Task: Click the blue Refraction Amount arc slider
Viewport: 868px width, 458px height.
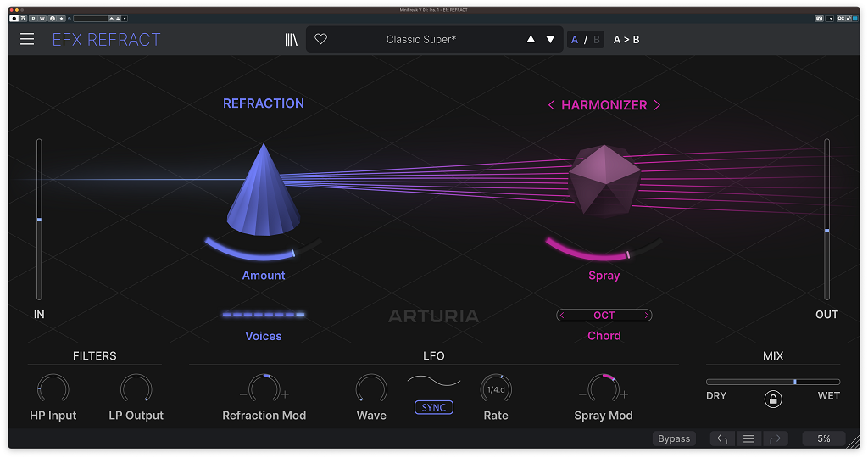Action: point(264,249)
